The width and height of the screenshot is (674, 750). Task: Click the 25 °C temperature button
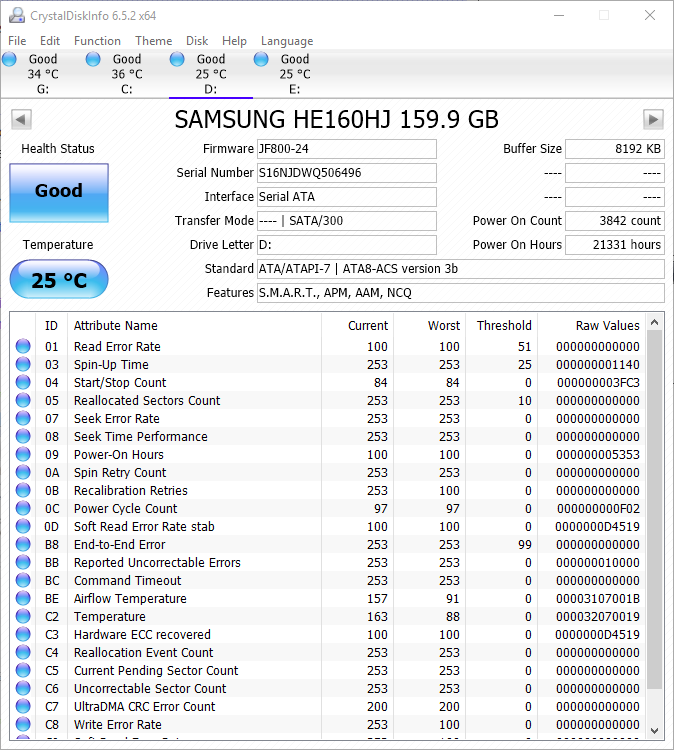click(59, 279)
